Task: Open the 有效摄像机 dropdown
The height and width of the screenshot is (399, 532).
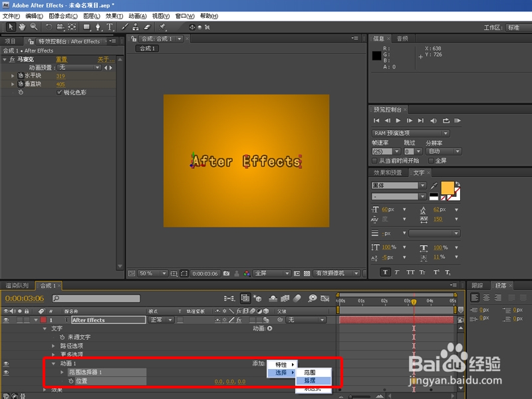Action: (x=336, y=273)
